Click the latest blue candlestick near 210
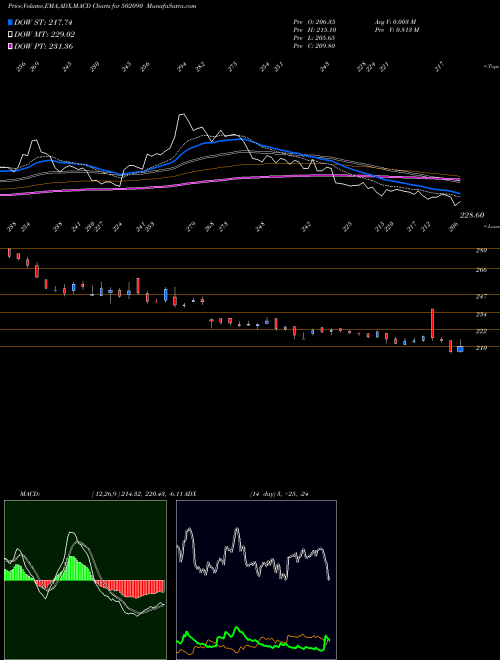 click(x=460, y=348)
